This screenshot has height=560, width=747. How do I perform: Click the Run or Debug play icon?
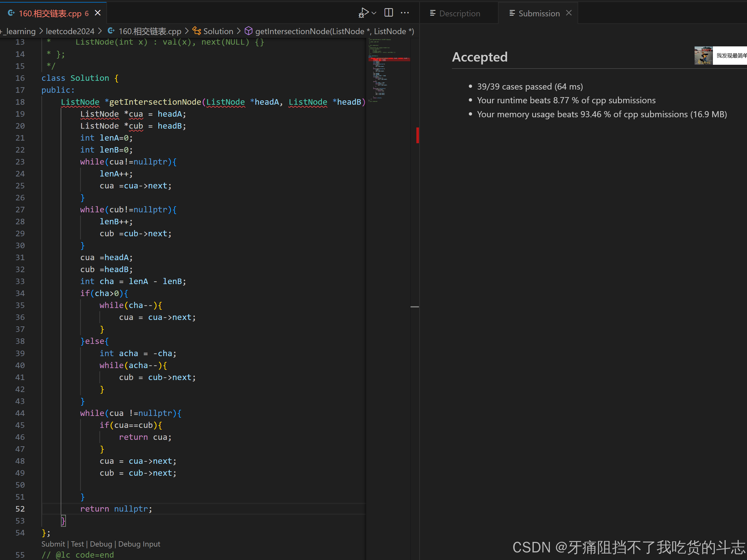coord(364,13)
